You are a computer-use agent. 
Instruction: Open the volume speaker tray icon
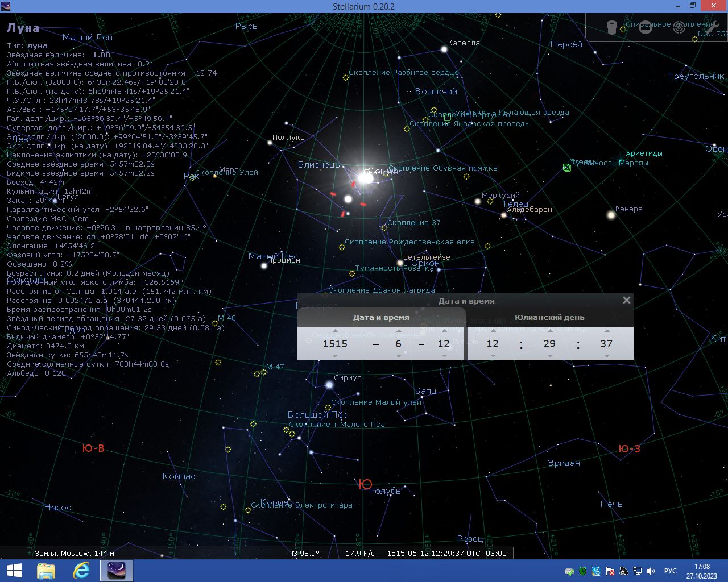(x=651, y=571)
